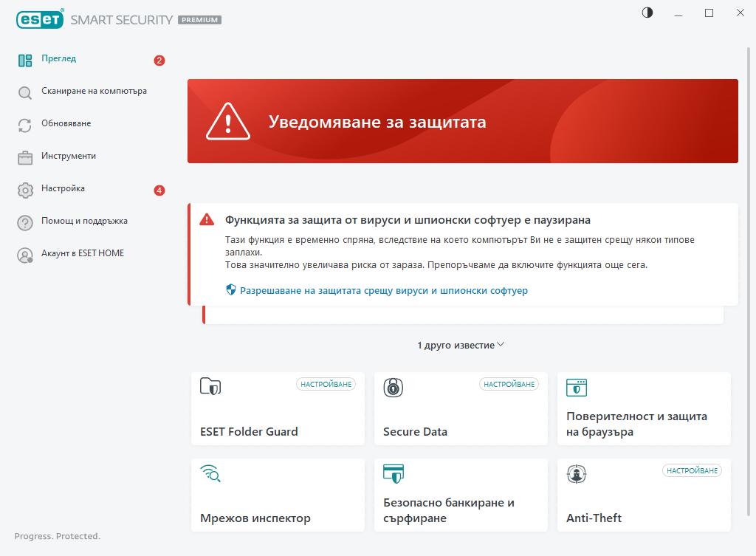Click the Обновяване refresh icon
Screen dimensions: 756x556
24,123
